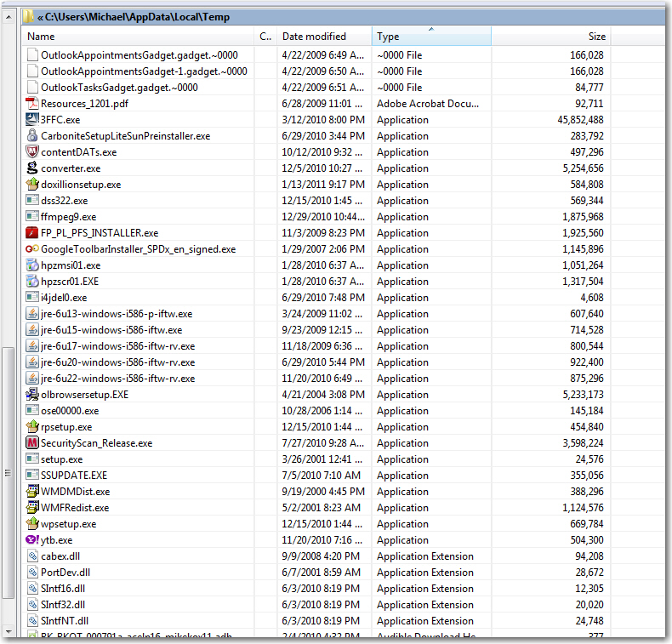Select the GoogleToolbarInstaller_SPDx_en_signed.exe icon
672x644 pixels.
(x=32, y=249)
